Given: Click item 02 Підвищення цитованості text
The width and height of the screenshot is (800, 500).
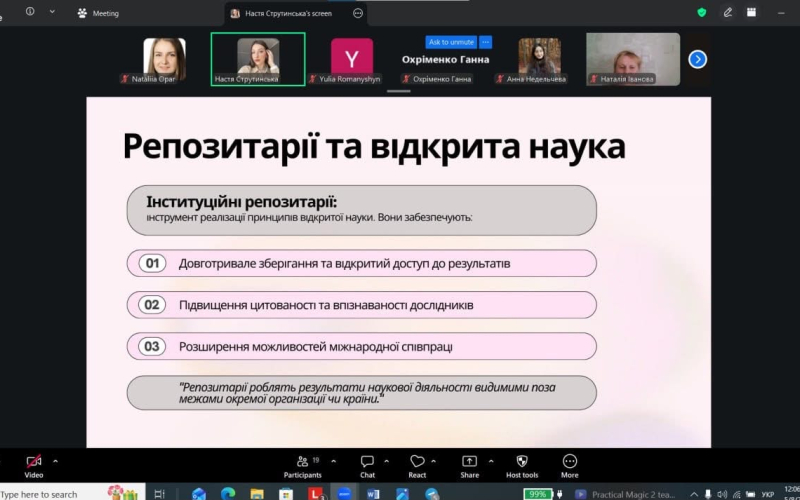Looking at the screenshot, I should [326, 305].
